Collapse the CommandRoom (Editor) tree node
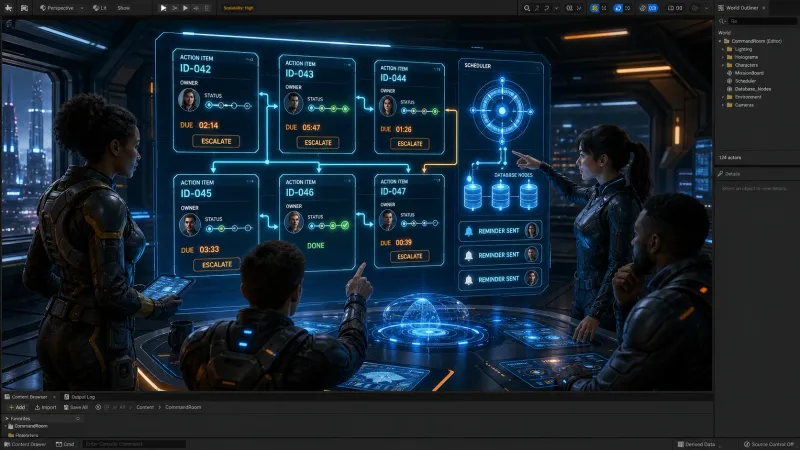Viewport: 800px width, 450px height. (720, 41)
